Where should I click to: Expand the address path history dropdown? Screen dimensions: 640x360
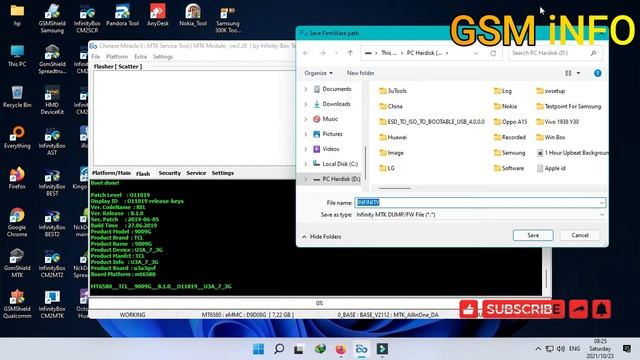point(476,53)
